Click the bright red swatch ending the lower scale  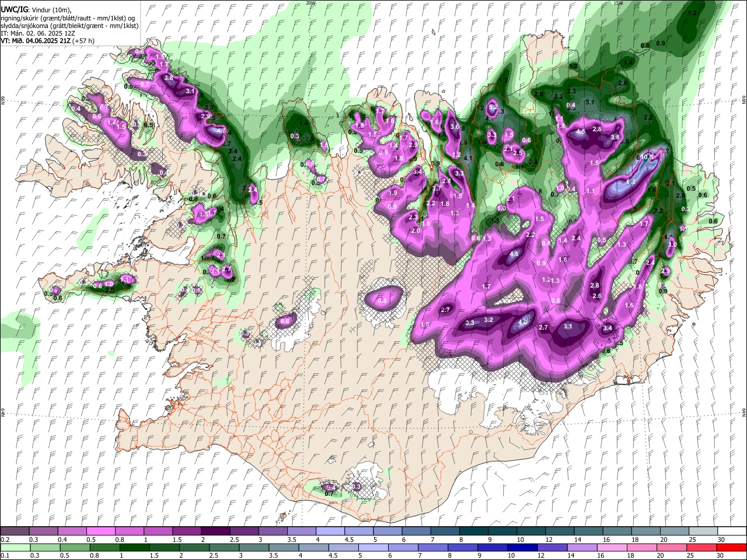click(x=731, y=547)
